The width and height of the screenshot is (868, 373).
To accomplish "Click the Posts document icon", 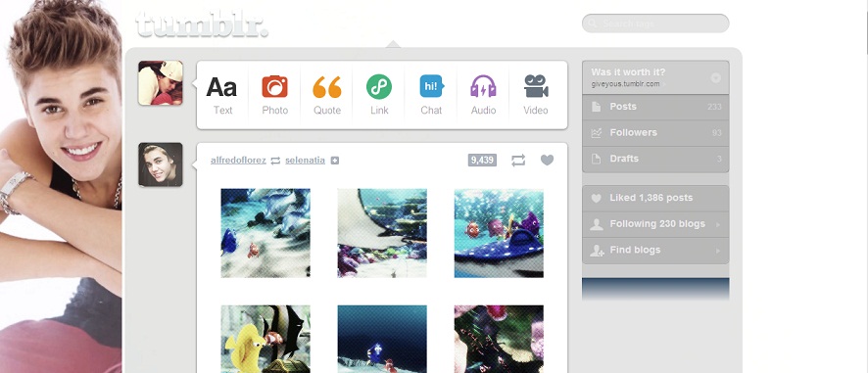I will 597,107.
